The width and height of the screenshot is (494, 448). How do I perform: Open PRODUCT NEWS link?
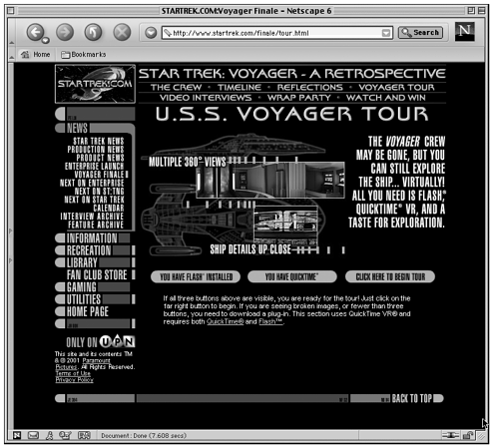click(100, 158)
